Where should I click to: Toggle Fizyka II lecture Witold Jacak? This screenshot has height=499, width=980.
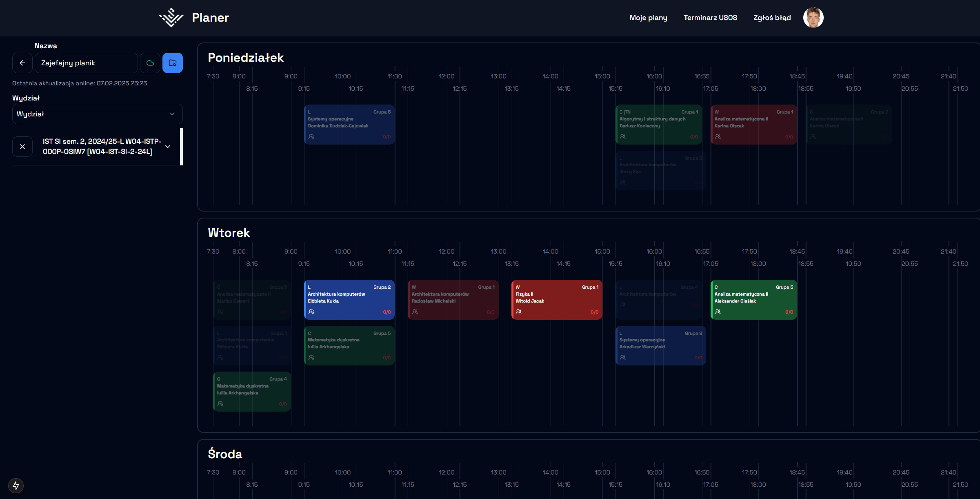(x=557, y=299)
